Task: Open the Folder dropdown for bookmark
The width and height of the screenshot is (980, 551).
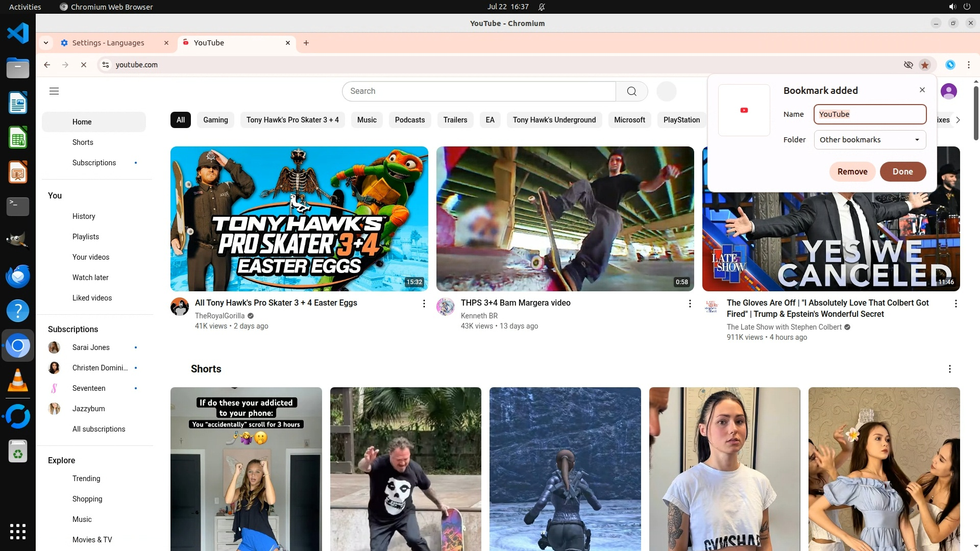Action: click(x=869, y=140)
